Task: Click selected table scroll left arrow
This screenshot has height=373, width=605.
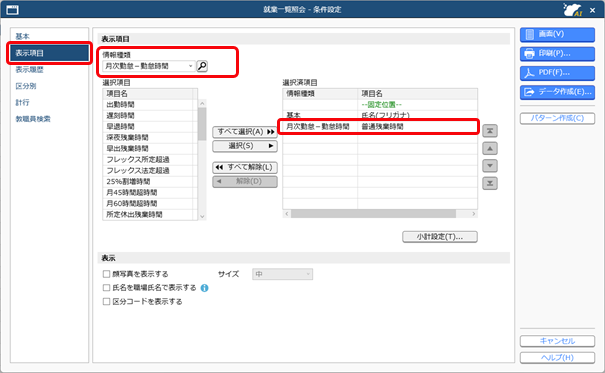Action: [x=287, y=214]
